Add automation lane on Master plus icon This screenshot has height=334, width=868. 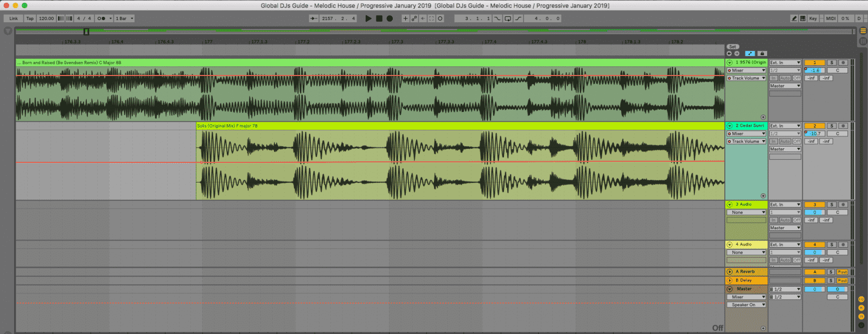[763, 328]
